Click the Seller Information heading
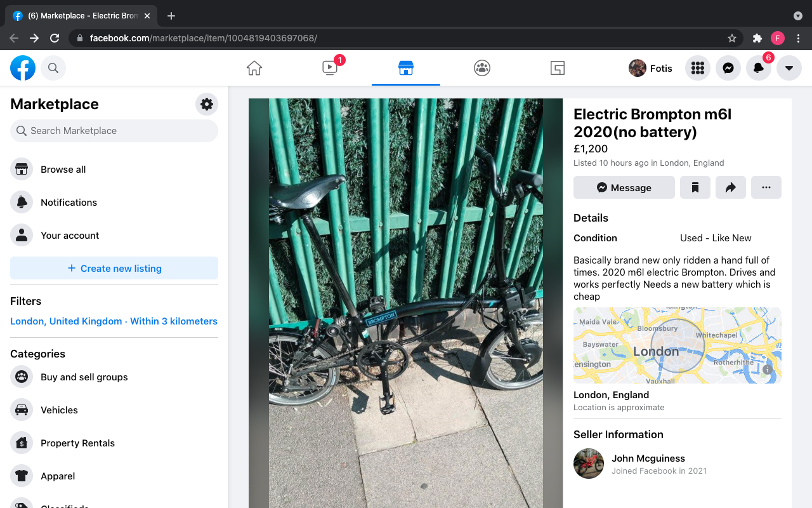Image resolution: width=812 pixels, height=508 pixels. pos(619,434)
